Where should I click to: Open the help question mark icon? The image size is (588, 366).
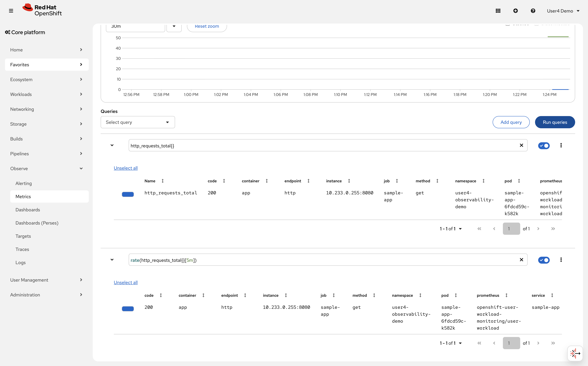pyautogui.click(x=533, y=11)
